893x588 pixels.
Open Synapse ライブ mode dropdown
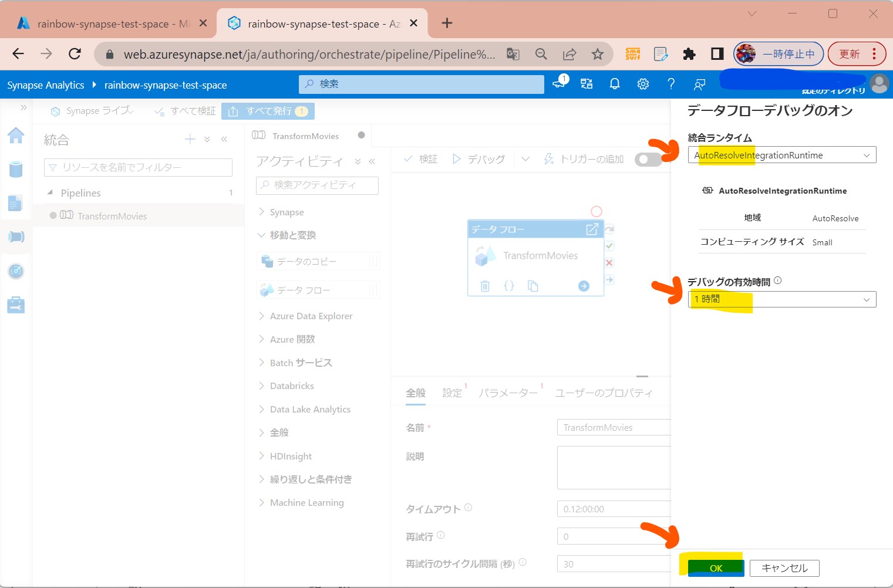[x=92, y=111]
